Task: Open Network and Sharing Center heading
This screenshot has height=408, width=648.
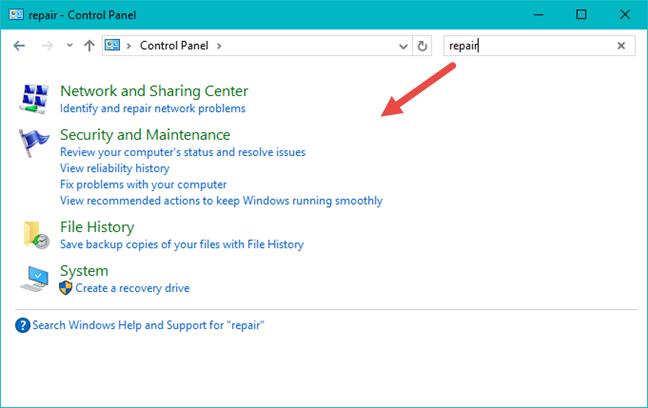Action: [154, 91]
